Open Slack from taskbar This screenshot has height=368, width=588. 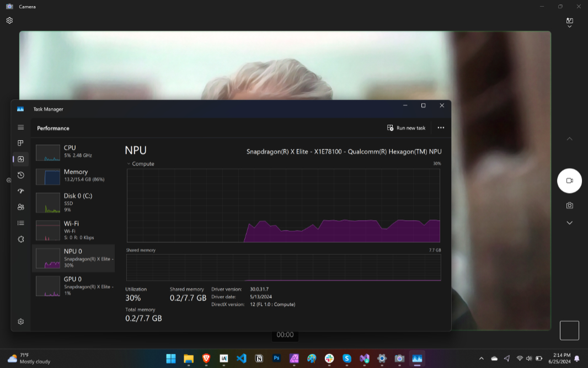(x=329, y=359)
